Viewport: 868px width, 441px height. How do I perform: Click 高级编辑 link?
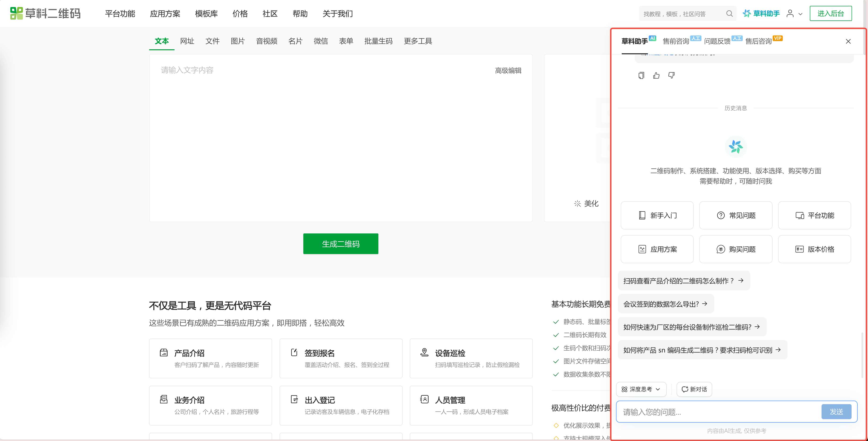click(x=508, y=70)
